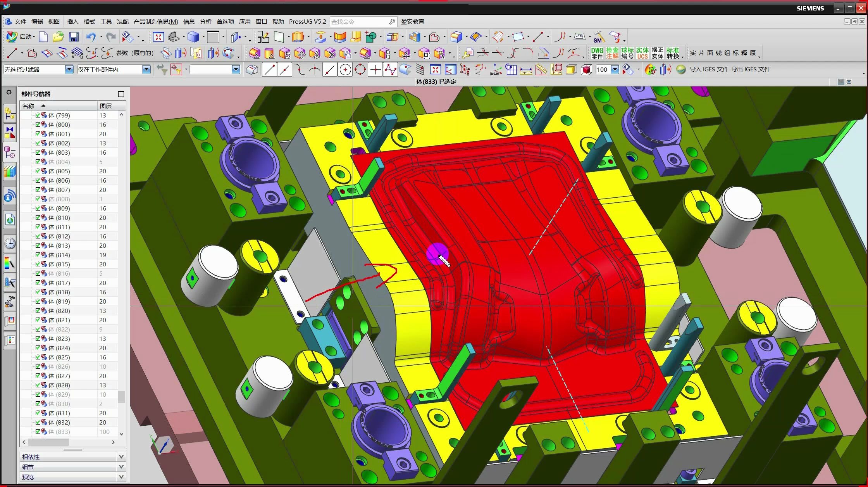Open the 仅在工作部件内 scope dropdown

tap(146, 69)
